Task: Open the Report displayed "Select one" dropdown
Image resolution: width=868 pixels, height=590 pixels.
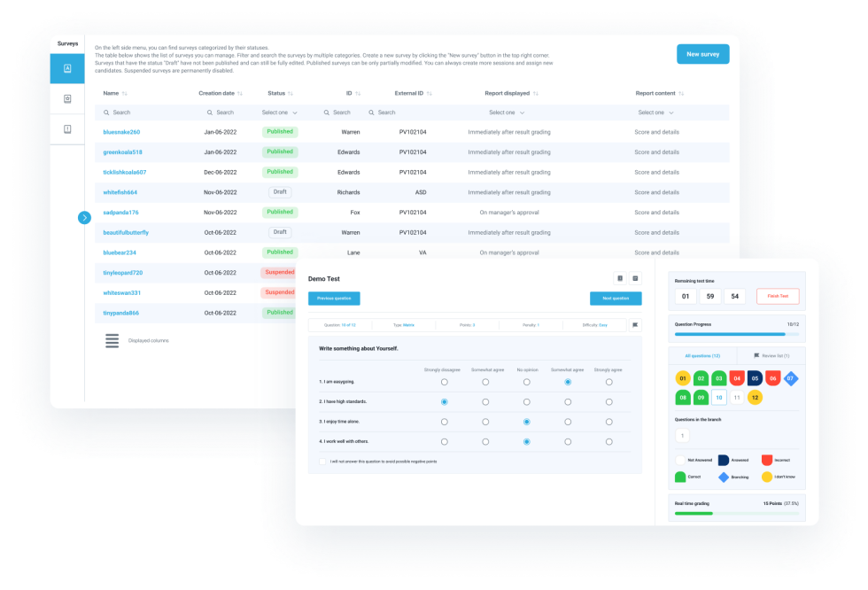Action: [x=507, y=113]
